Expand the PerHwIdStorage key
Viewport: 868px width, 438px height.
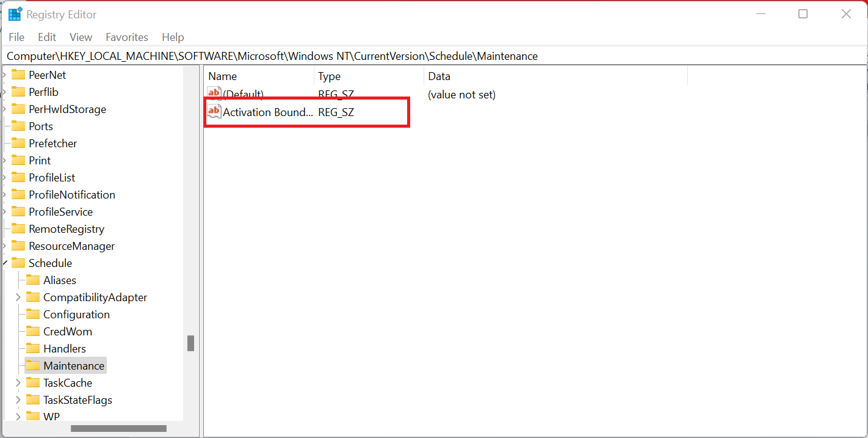tap(5, 109)
